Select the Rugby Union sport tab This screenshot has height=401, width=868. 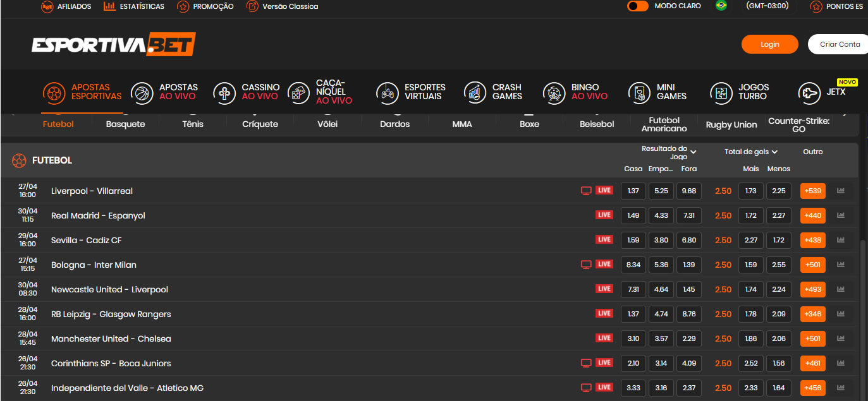point(731,124)
